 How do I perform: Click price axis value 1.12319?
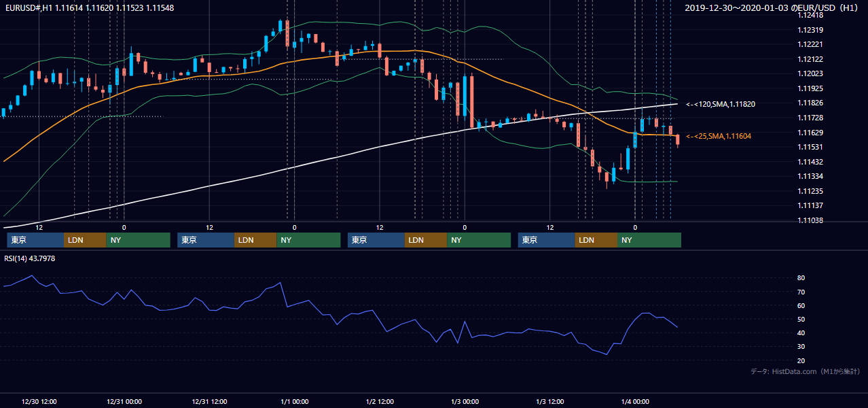pos(810,30)
